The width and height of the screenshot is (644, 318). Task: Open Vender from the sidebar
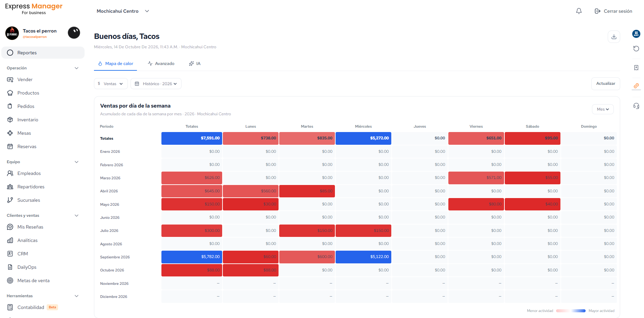pyautogui.click(x=43, y=79)
